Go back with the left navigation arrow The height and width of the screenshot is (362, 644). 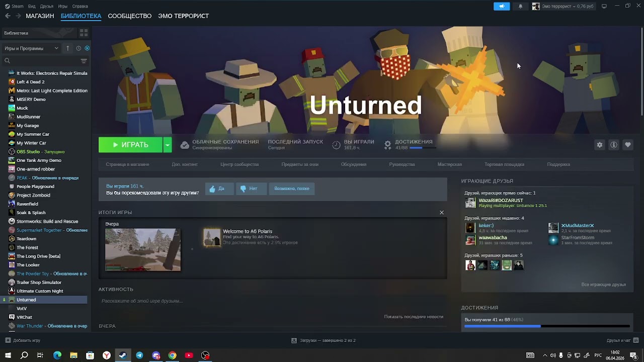pos(8,16)
